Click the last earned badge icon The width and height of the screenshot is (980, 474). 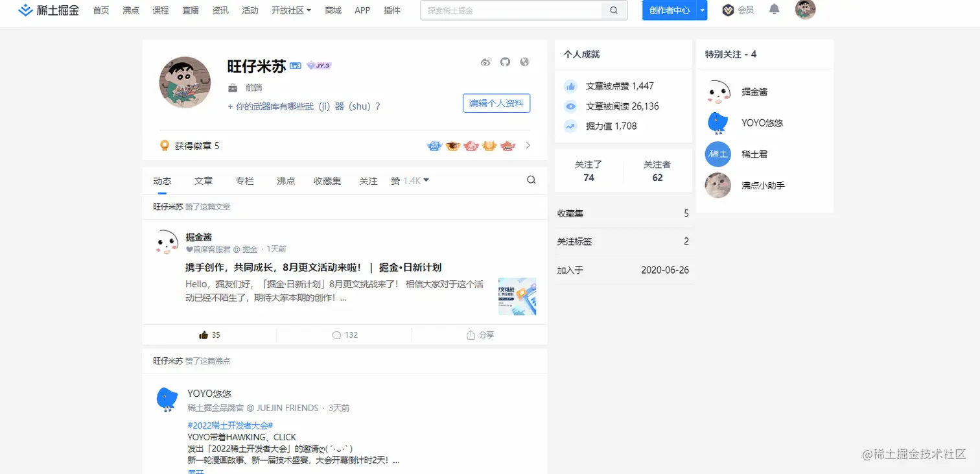coord(507,146)
